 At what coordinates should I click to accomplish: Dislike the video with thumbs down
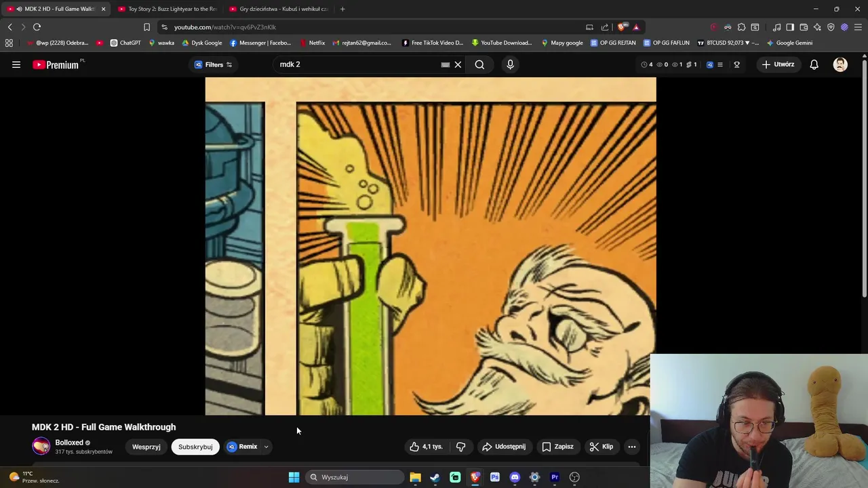tap(460, 447)
